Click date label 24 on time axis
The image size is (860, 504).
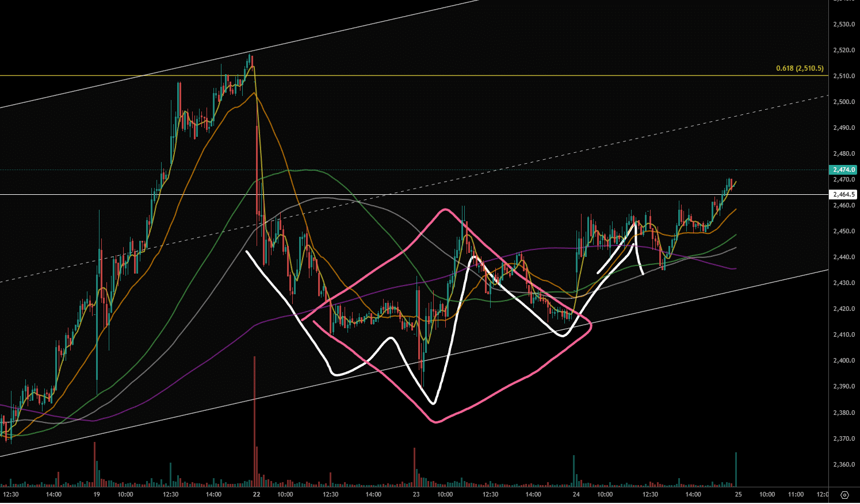pyautogui.click(x=576, y=494)
